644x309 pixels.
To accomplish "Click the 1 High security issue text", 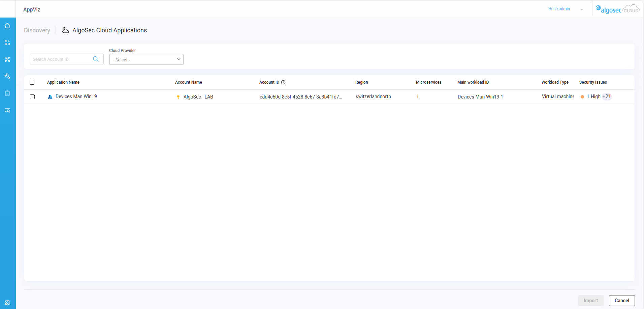I will (x=593, y=96).
